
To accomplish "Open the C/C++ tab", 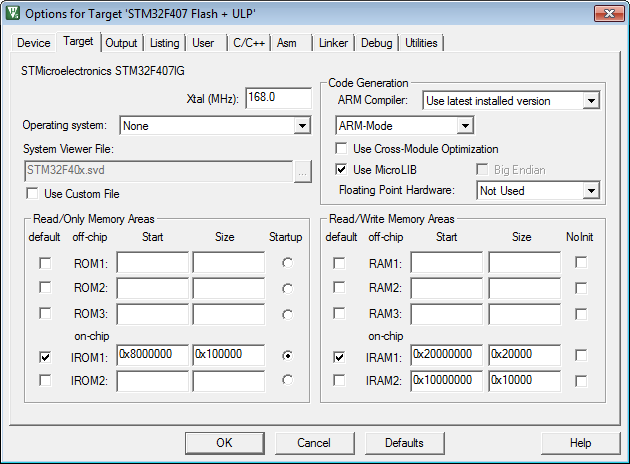I will (249, 43).
